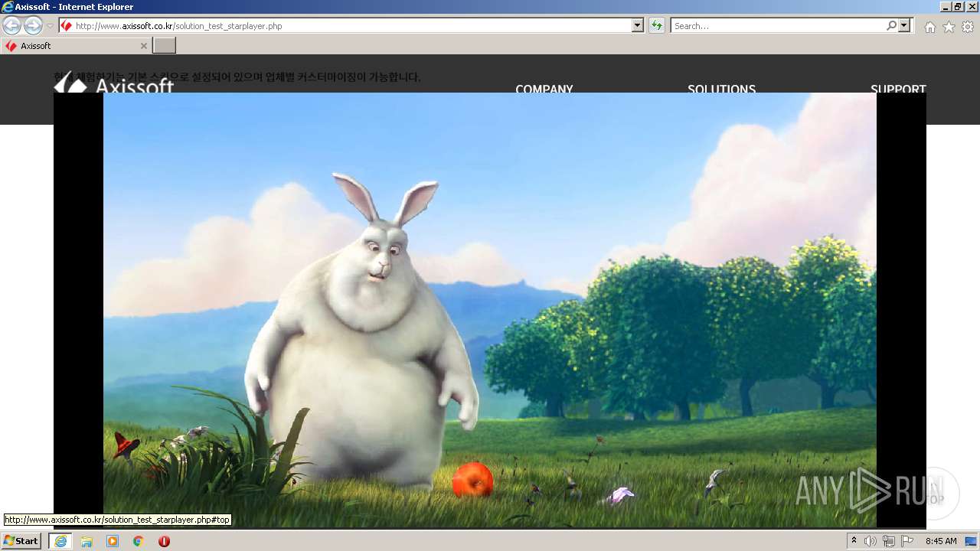Open the clock showing 8:45 AM
Image resolution: width=980 pixels, height=551 pixels.
click(x=941, y=541)
